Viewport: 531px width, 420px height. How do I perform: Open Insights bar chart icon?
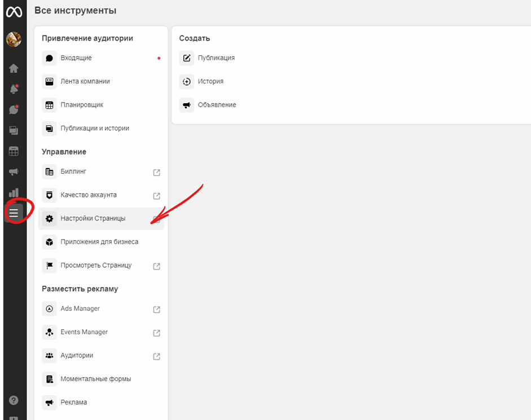pos(14,193)
